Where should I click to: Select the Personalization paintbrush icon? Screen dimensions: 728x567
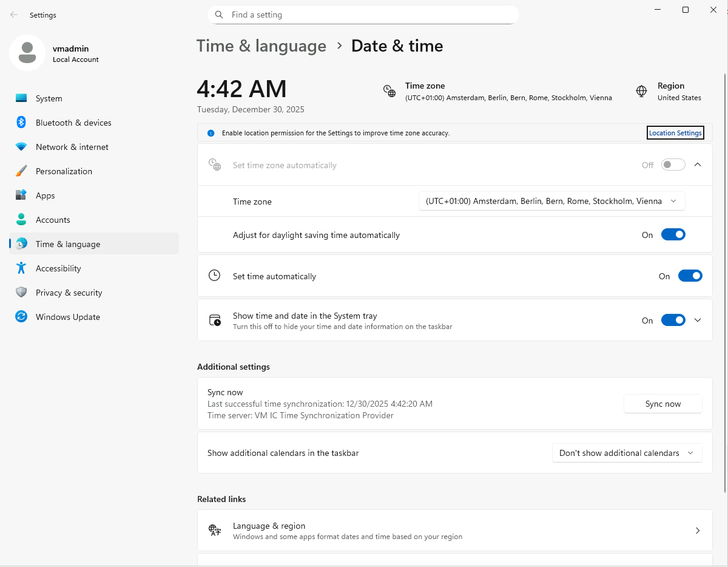(21, 171)
